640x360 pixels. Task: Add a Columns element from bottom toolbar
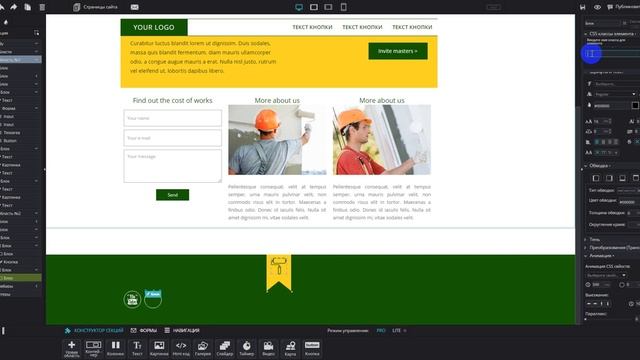[116, 349]
